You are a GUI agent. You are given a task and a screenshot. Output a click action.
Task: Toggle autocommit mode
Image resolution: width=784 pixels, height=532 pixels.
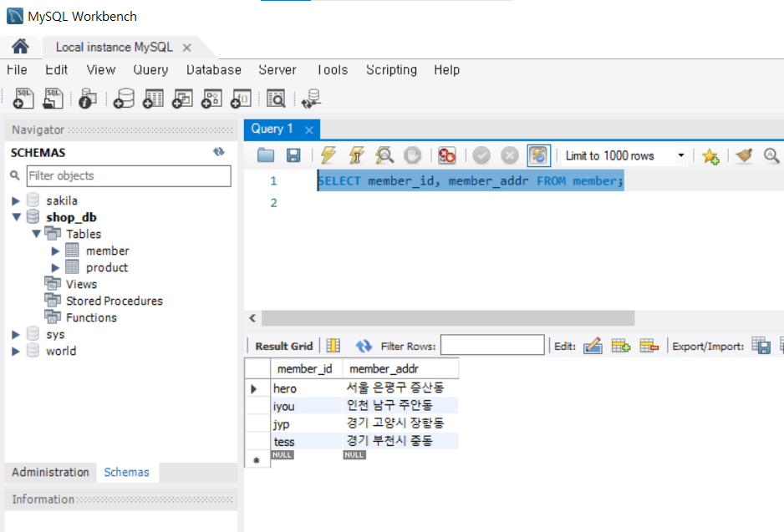538,155
